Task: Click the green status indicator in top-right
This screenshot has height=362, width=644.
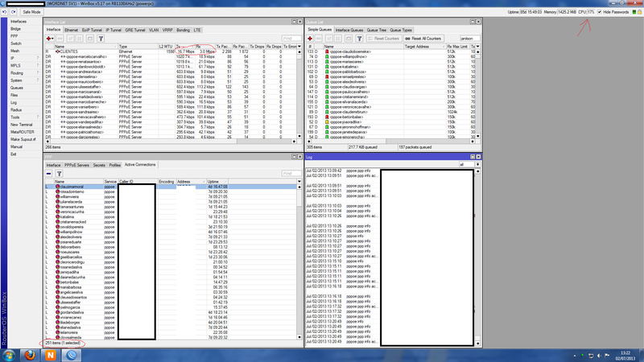Action: (634, 12)
